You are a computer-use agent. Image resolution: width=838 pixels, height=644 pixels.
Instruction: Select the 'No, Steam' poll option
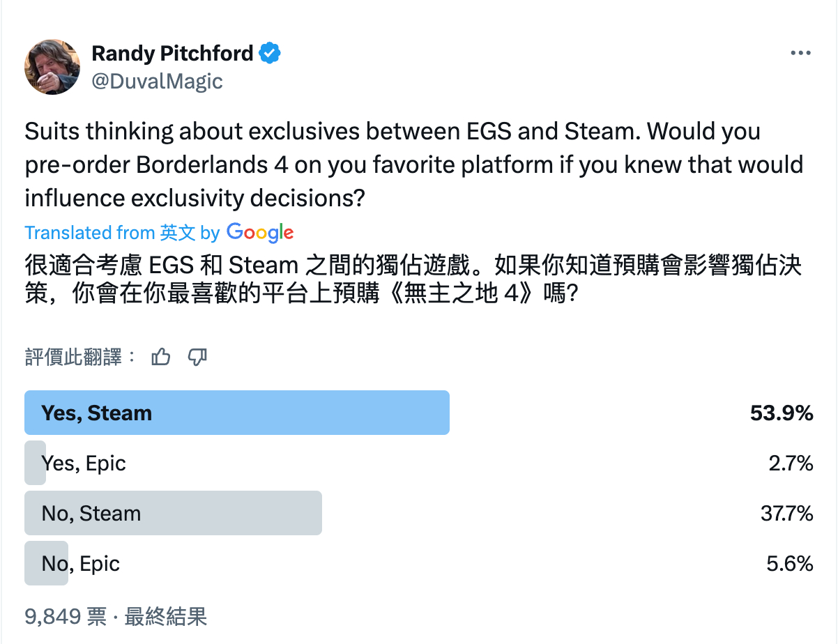coord(418,513)
